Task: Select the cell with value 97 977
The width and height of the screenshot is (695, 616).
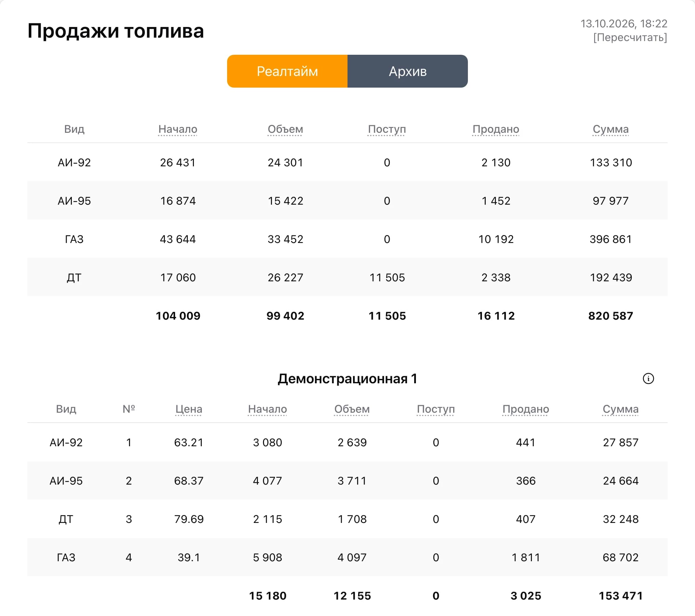Action: point(611,201)
